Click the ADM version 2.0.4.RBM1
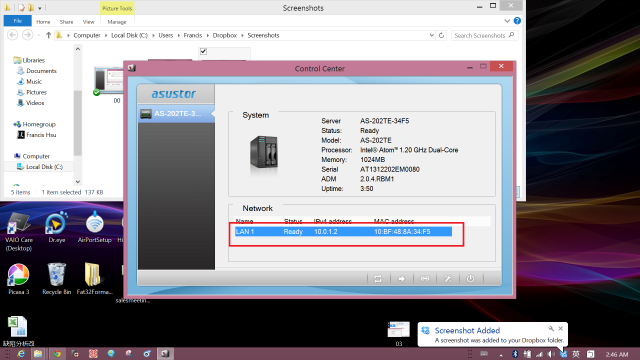Viewport: 640px width, 360px height. (377, 179)
